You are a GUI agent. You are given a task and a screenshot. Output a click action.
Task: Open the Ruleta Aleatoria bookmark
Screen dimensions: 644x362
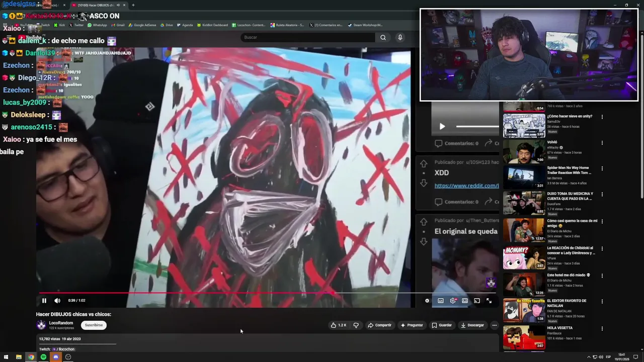pyautogui.click(x=287, y=25)
